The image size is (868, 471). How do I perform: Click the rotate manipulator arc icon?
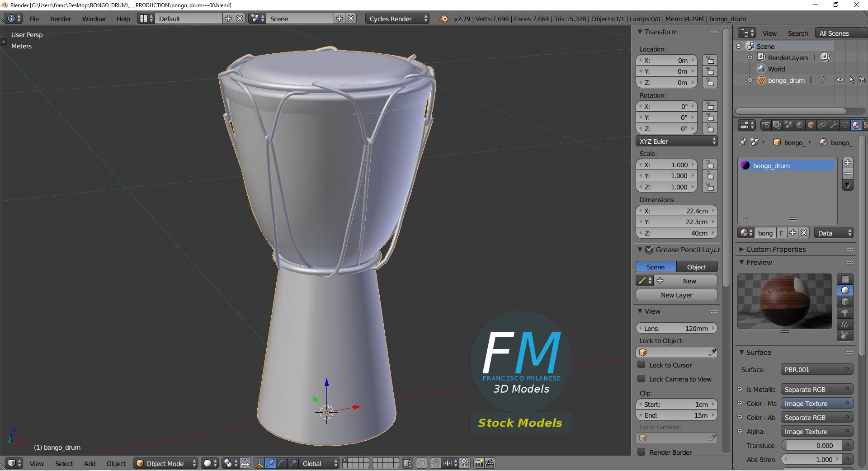[x=282, y=463]
